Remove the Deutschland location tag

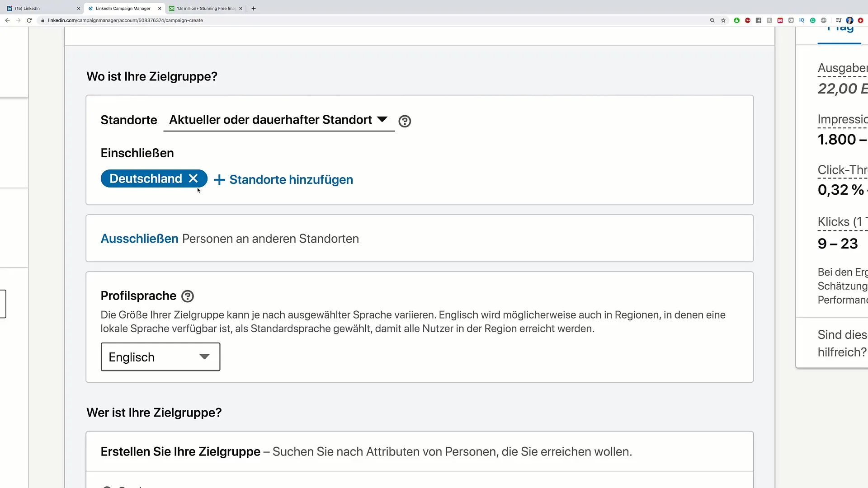pyautogui.click(x=193, y=178)
